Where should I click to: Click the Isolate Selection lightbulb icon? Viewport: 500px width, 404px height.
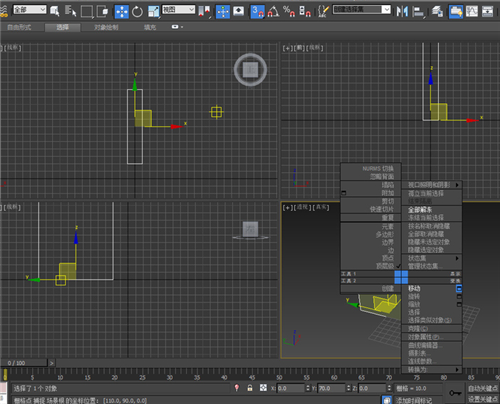[237, 388]
